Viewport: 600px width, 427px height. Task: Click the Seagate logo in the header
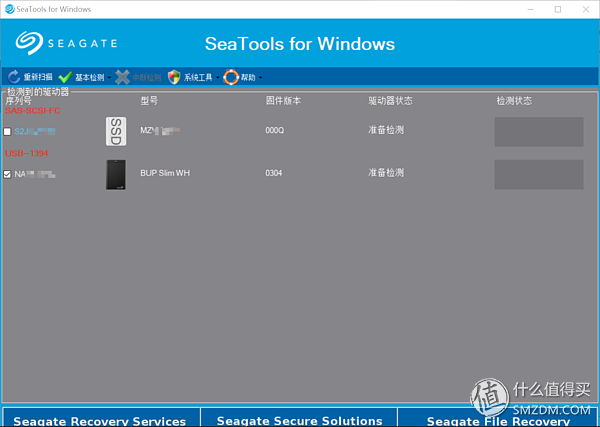66,43
